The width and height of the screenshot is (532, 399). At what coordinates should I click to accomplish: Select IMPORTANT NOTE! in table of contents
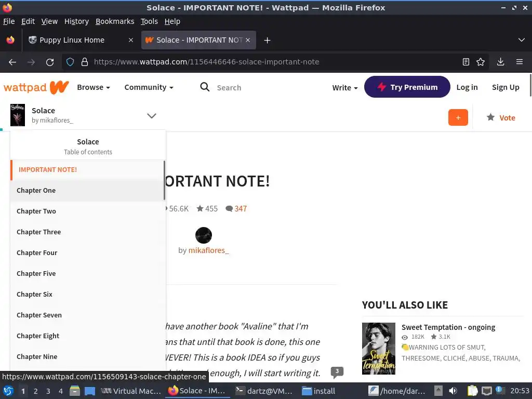[x=87, y=170]
